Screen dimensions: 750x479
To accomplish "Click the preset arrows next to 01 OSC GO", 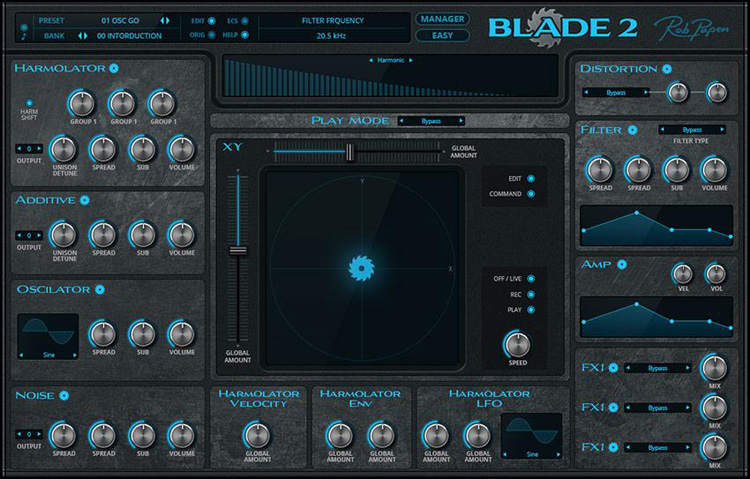I will (x=165, y=21).
